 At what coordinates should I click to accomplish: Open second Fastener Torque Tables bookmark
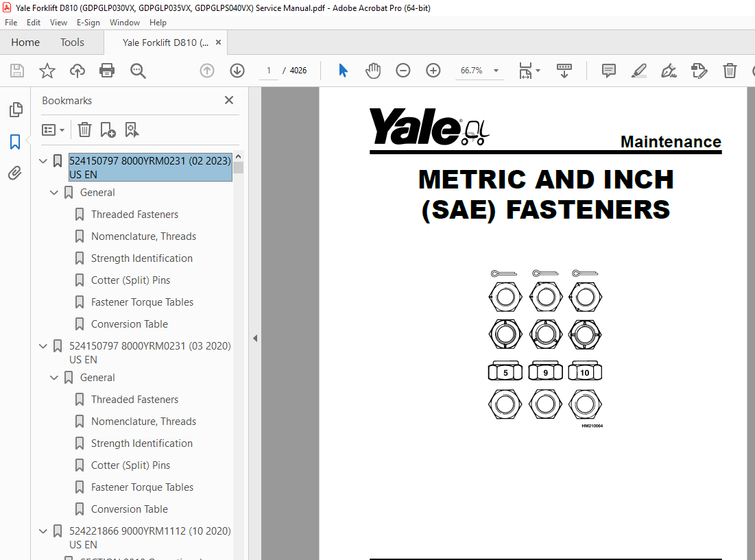pos(142,487)
